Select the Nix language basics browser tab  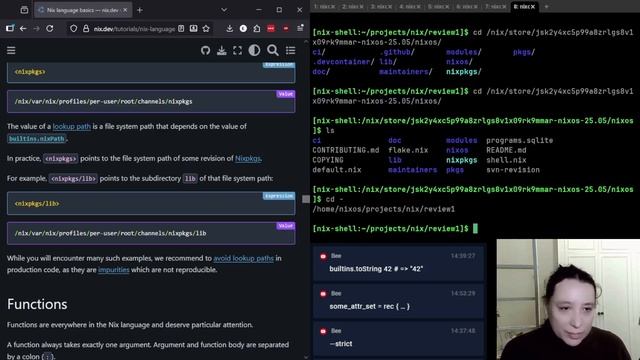[83, 10]
